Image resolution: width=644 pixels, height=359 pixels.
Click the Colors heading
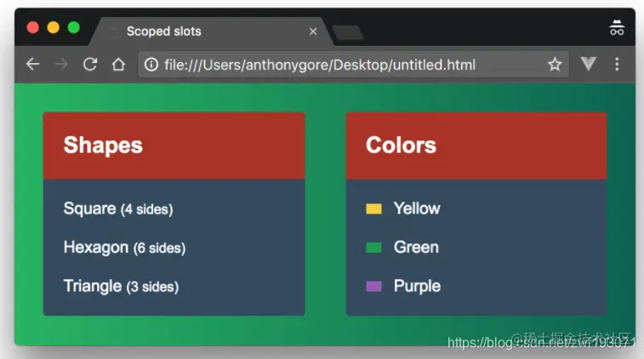(401, 145)
